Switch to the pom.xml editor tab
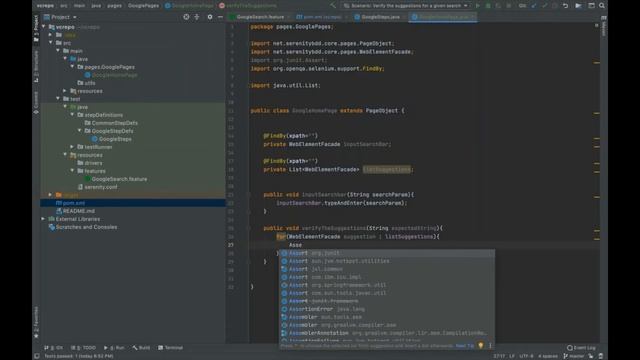The width and height of the screenshot is (640, 360). click(x=321, y=17)
